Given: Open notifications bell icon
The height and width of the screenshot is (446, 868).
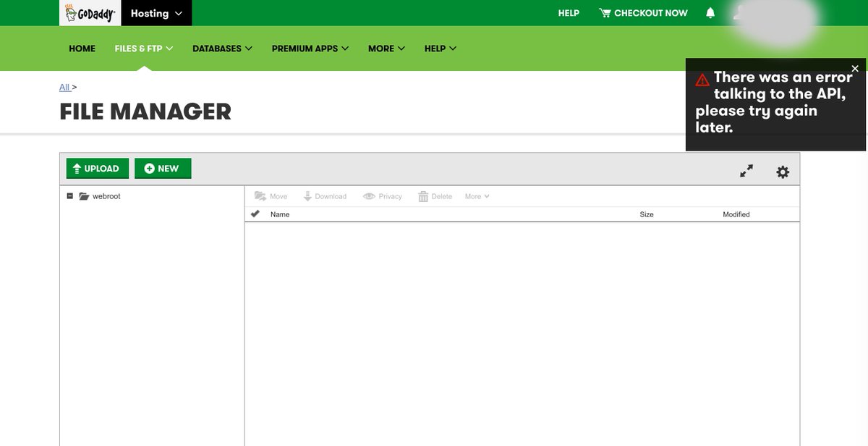Looking at the screenshot, I should [710, 13].
